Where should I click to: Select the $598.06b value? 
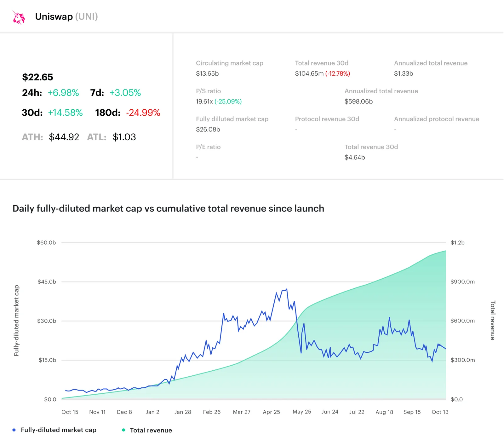click(x=358, y=101)
